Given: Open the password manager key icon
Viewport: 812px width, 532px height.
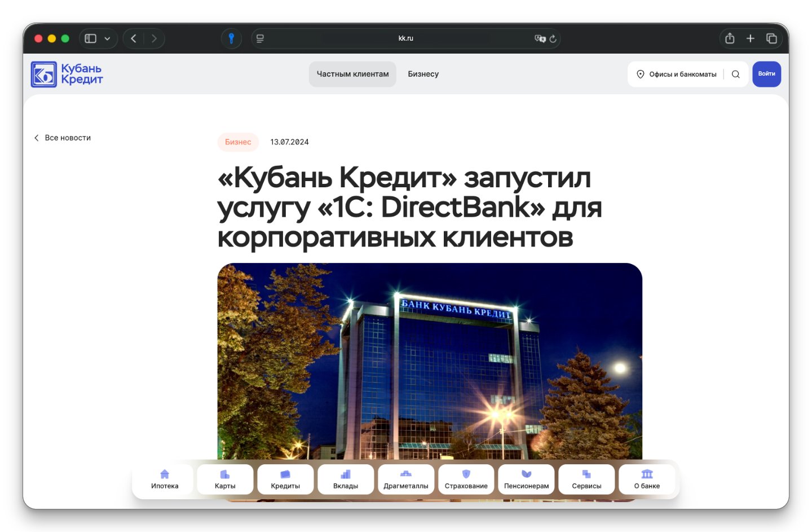Looking at the screenshot, I should pos(231,38).
